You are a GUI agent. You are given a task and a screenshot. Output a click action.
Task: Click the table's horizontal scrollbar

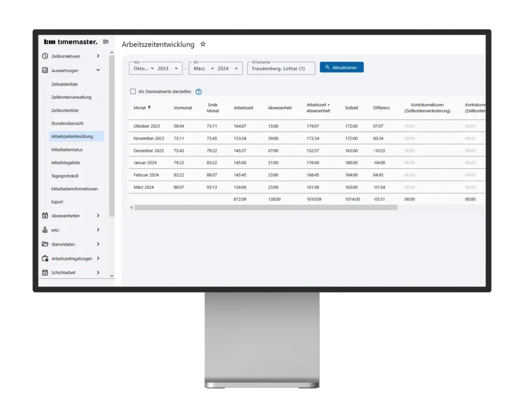pyautogui.click(x=265, y=207)
